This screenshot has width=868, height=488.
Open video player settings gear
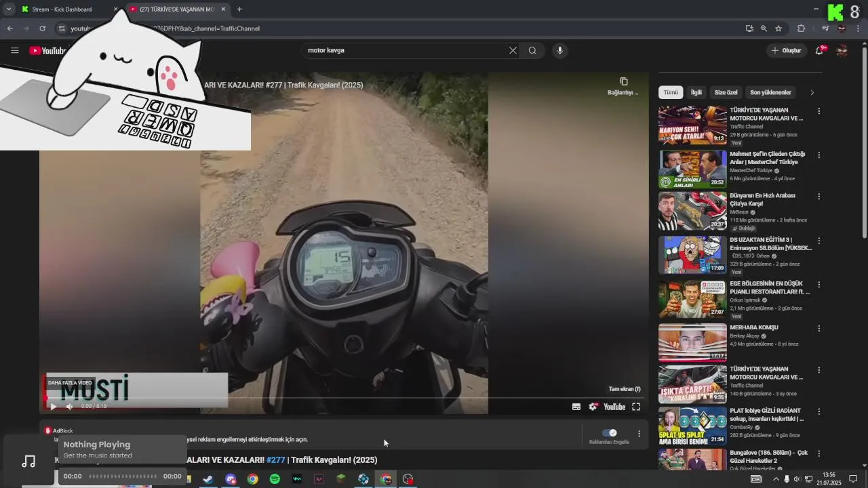[593, 407]
